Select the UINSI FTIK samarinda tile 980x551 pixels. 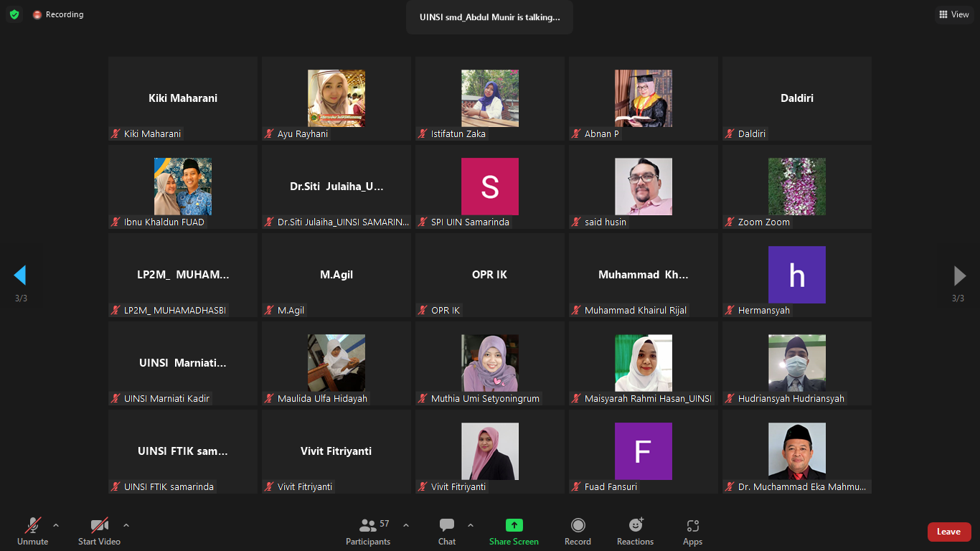[183, 451]
